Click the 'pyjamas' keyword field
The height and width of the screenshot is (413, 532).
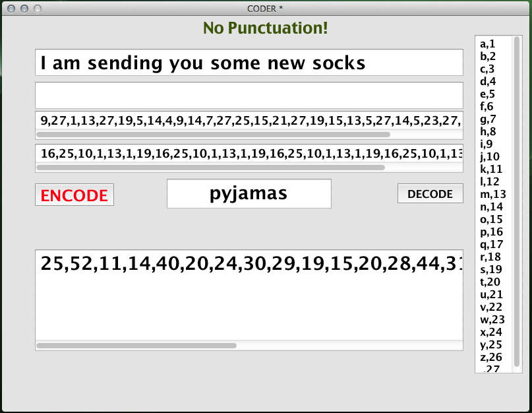click(249, 193)
